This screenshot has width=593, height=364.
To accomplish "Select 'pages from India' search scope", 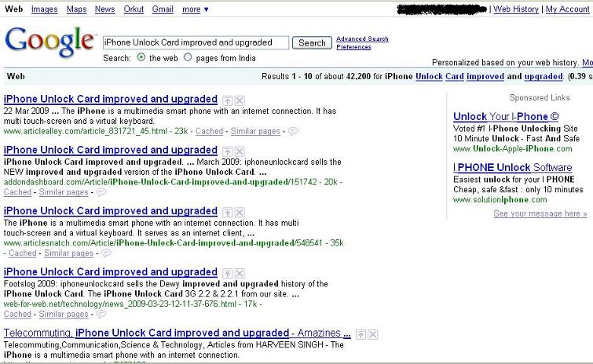I will click(x=188, y=57).
